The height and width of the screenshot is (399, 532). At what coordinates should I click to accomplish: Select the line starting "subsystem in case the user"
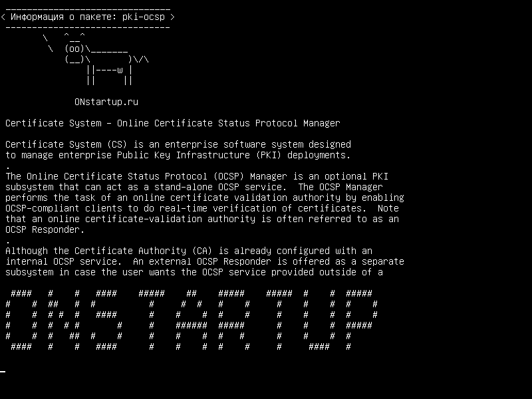click(194, 272)
